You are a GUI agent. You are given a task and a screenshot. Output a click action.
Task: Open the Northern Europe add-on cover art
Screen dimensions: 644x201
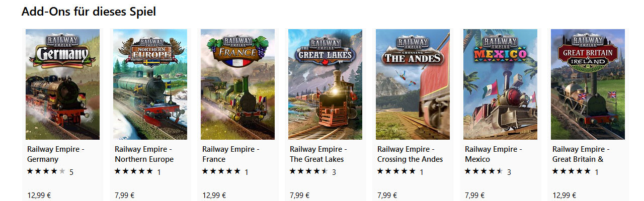point(150,84)
